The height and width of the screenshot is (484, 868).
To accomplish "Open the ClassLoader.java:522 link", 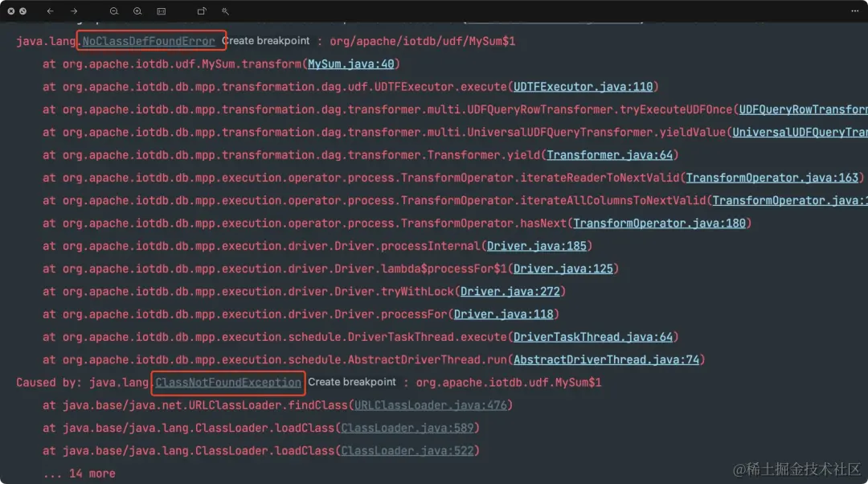I will coord(407,451).
